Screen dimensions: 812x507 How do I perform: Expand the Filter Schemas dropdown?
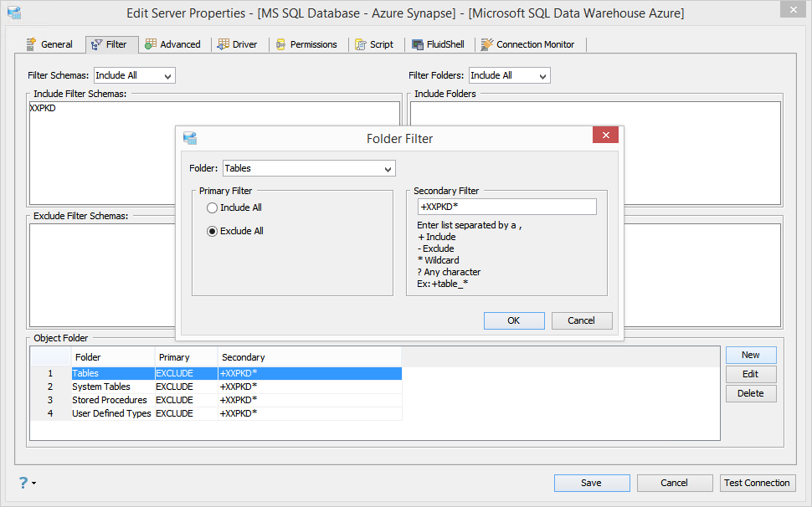click(135, 75)
